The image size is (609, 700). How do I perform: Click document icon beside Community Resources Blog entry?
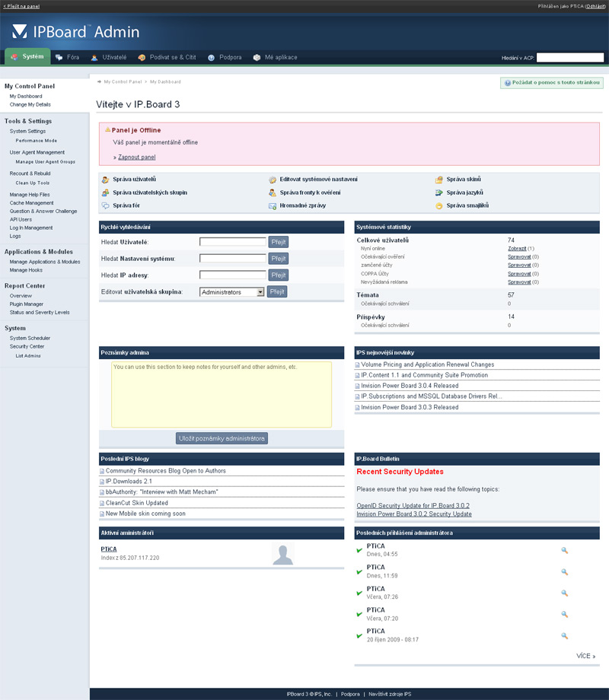pyautogui.click(x=102, y=472)
